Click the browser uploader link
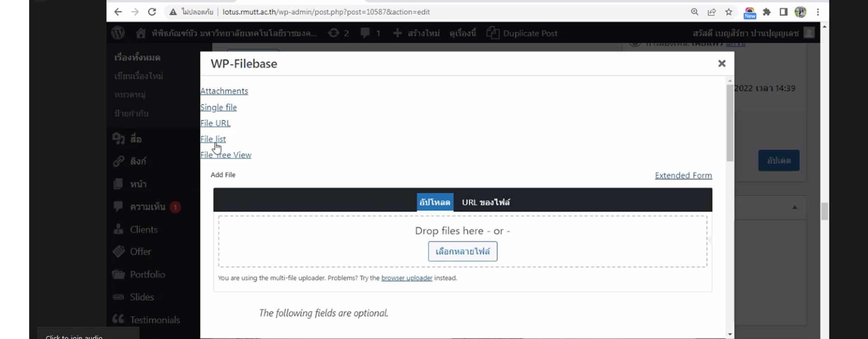 coord(407,278)
